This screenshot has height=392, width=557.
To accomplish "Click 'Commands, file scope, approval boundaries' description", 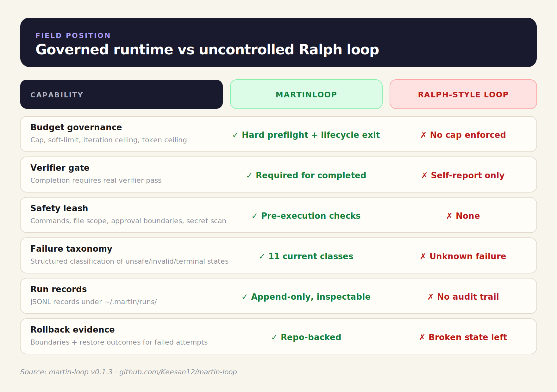I will [128, 221].
